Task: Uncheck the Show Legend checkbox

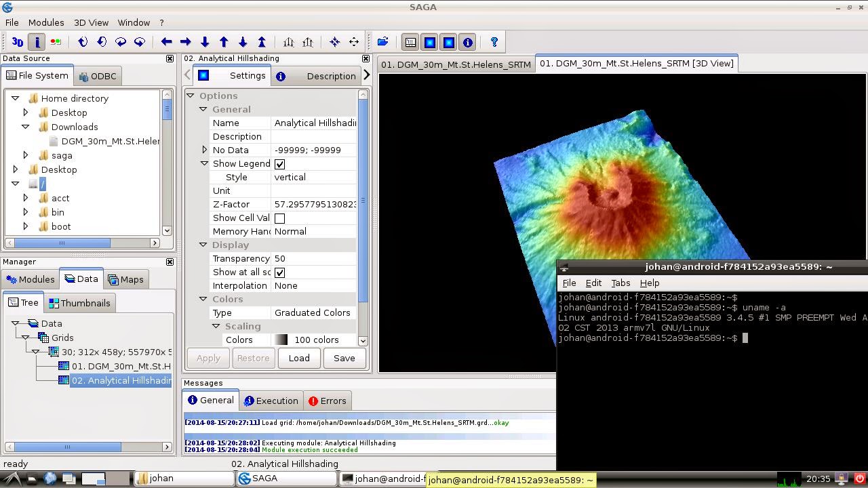Action: point(279,164)
